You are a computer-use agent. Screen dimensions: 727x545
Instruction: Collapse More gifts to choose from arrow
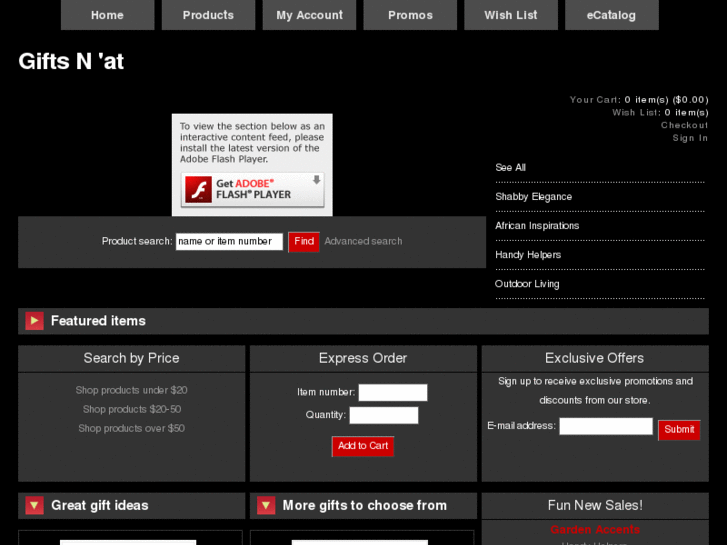(x=266, y=506)
